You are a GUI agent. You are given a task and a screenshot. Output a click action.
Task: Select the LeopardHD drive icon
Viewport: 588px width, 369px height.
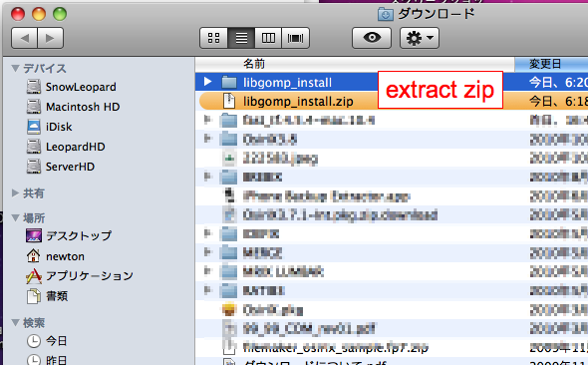33,147
